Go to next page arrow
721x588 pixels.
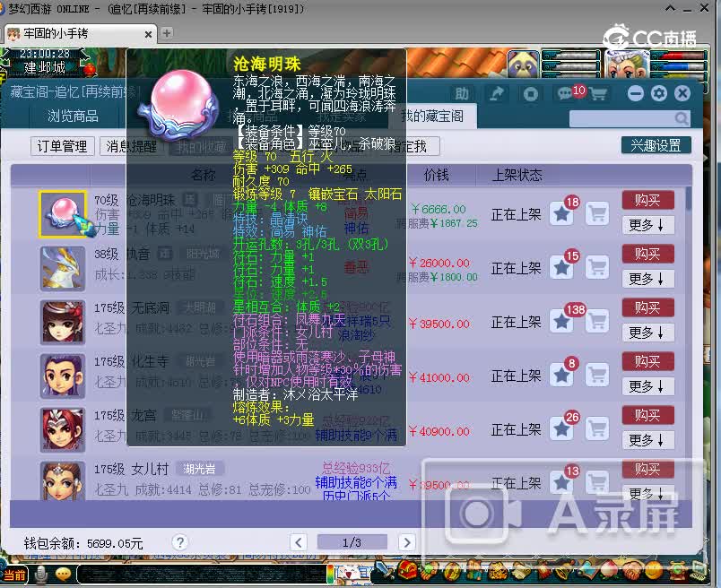point(406,542)
